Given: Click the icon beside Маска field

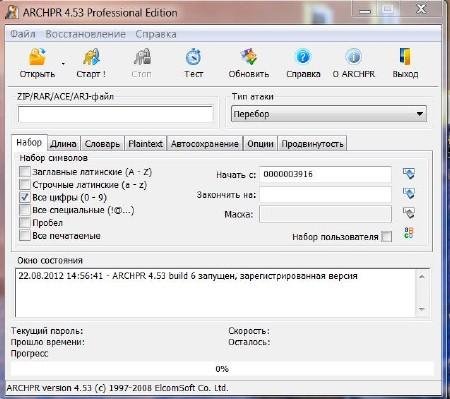Looking at the screenshot, I should click(x=409, y=213).
